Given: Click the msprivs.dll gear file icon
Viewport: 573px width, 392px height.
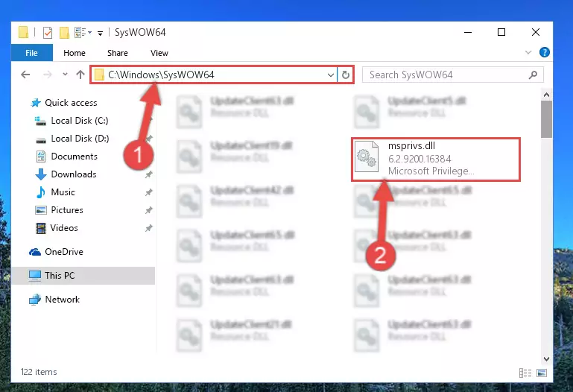Looking at the screenshot, I should coord(367,157).
